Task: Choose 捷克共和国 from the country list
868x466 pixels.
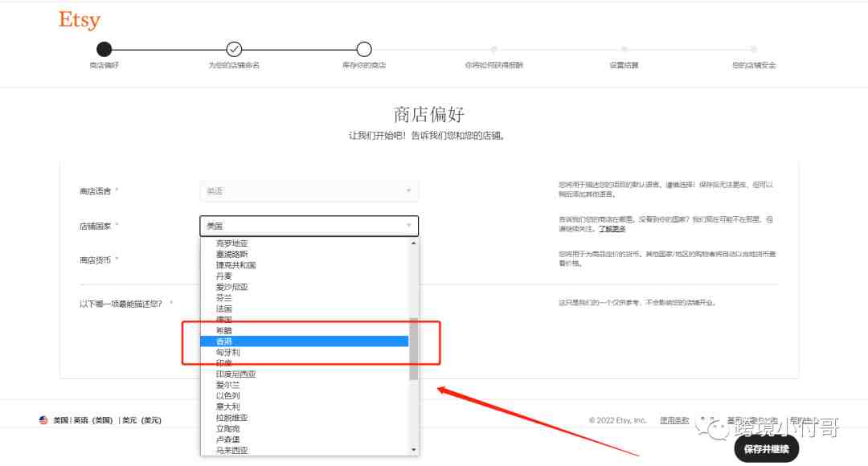Action: [304, 265]
